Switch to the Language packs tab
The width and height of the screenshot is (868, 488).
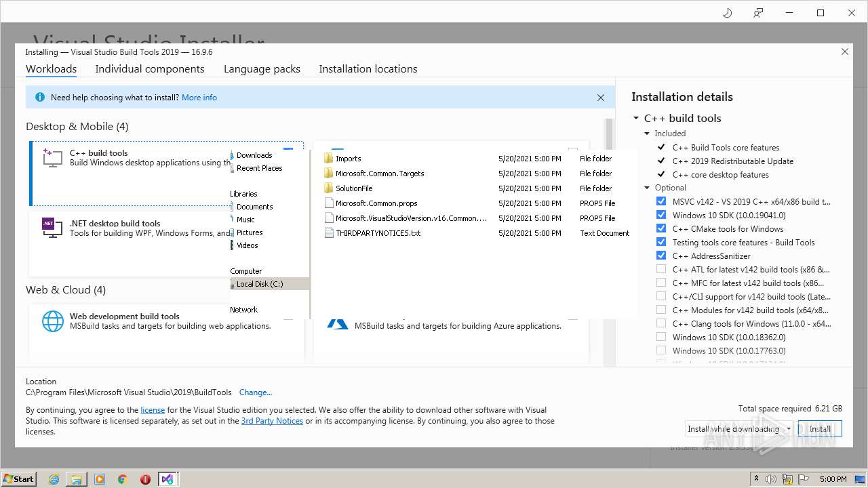tap(262, 69)
